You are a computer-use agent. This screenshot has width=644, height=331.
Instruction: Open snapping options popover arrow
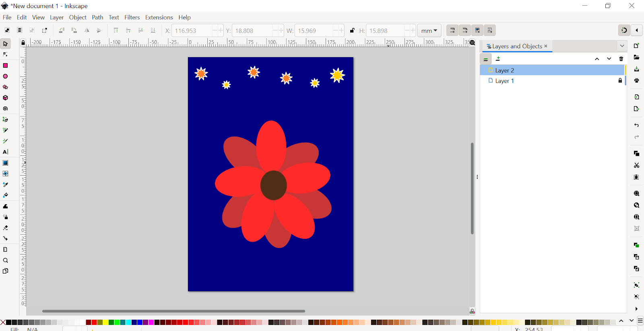coord(637,30)
